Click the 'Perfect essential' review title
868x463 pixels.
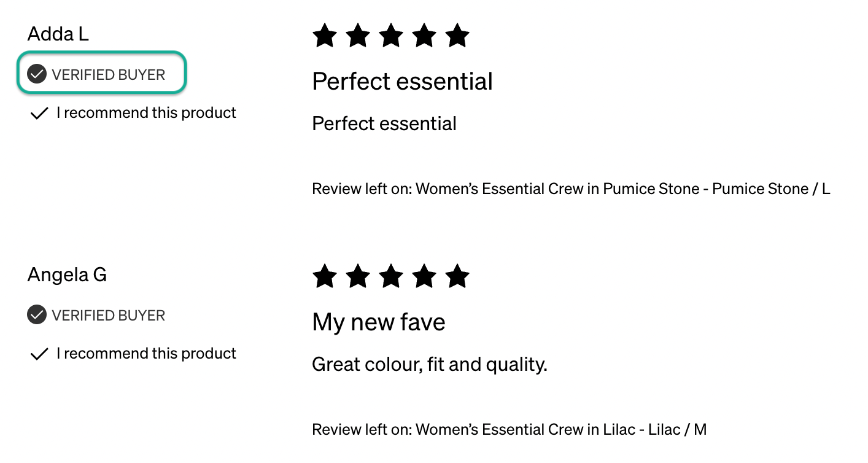(x=402, y=81)
